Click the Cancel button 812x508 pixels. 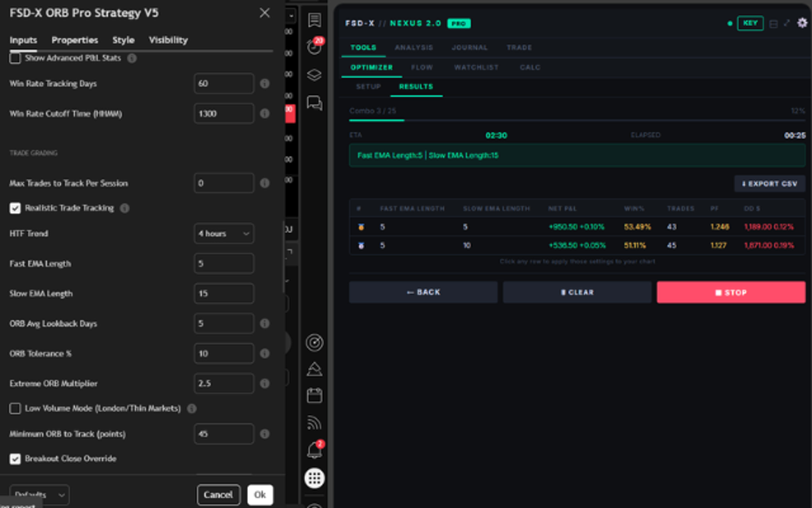click(219, 495)
